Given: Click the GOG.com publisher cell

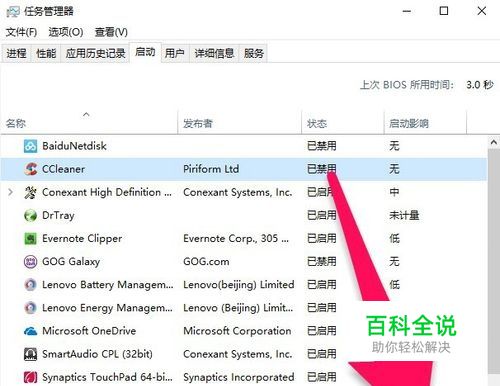Looking at the screenshot, I should tap(206, 262).
